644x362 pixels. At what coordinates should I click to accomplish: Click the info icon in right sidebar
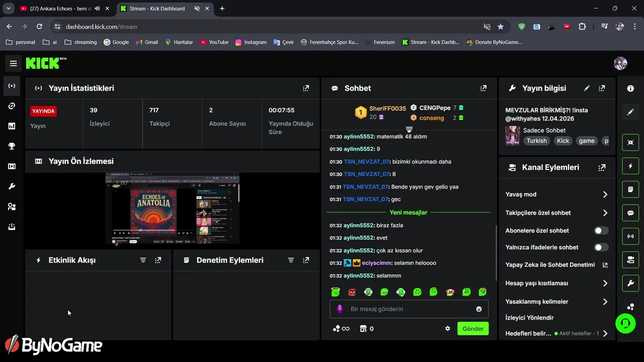pyautogui.click(x=630, y=88)
